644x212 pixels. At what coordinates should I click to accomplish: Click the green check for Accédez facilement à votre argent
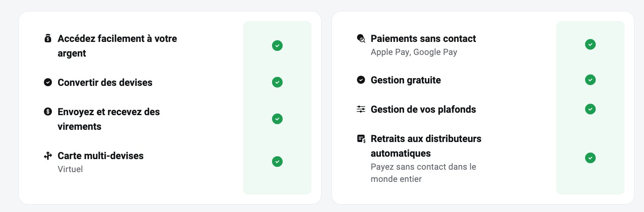point(277,46)
